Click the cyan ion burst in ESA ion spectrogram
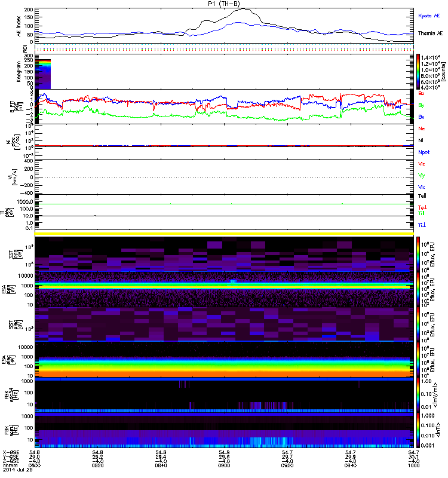This screenshot has height=478, width=448. 233,281
